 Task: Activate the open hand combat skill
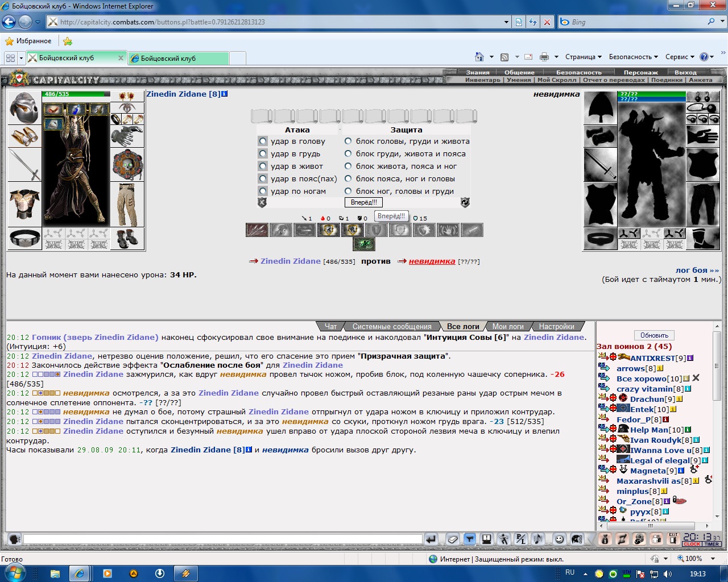(448, 230)
